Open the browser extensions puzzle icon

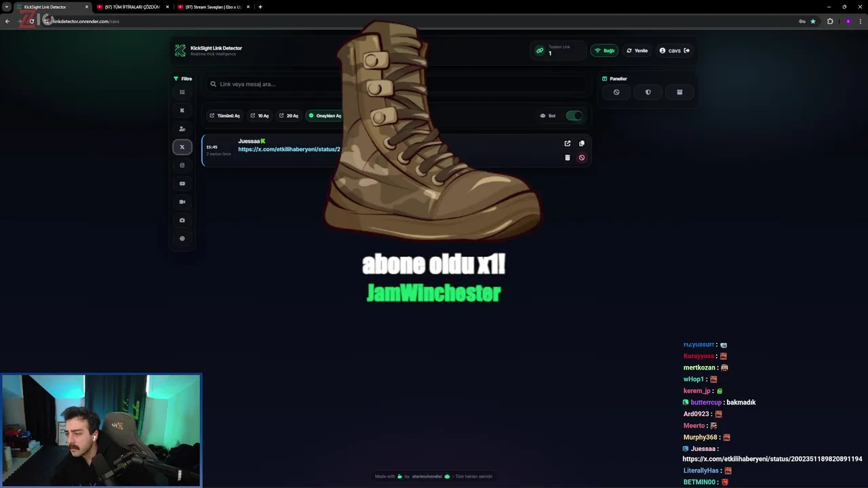click(x=830, y=21)
